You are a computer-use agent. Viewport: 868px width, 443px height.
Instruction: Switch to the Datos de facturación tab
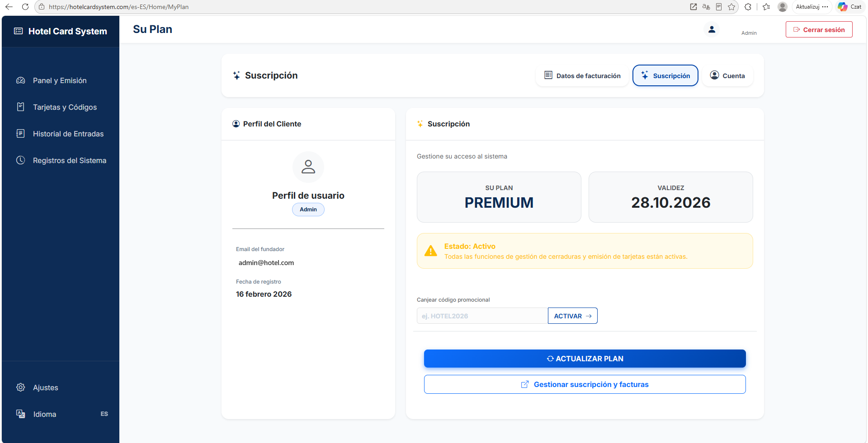(582, 75)
